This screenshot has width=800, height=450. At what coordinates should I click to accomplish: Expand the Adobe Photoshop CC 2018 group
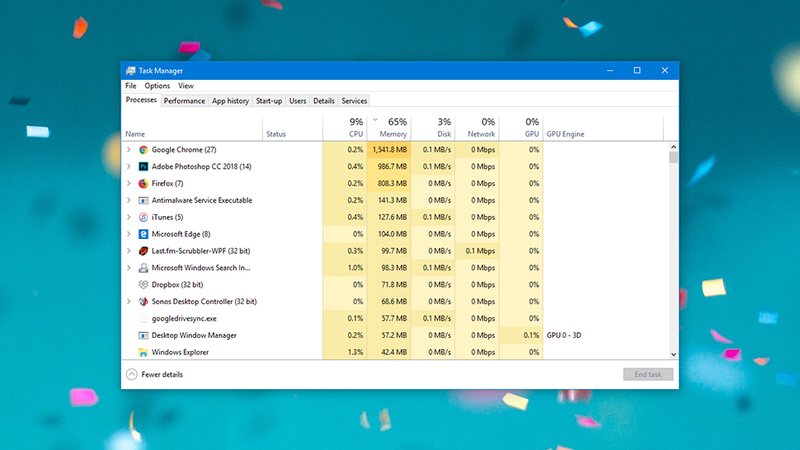(x=129, y=166)
